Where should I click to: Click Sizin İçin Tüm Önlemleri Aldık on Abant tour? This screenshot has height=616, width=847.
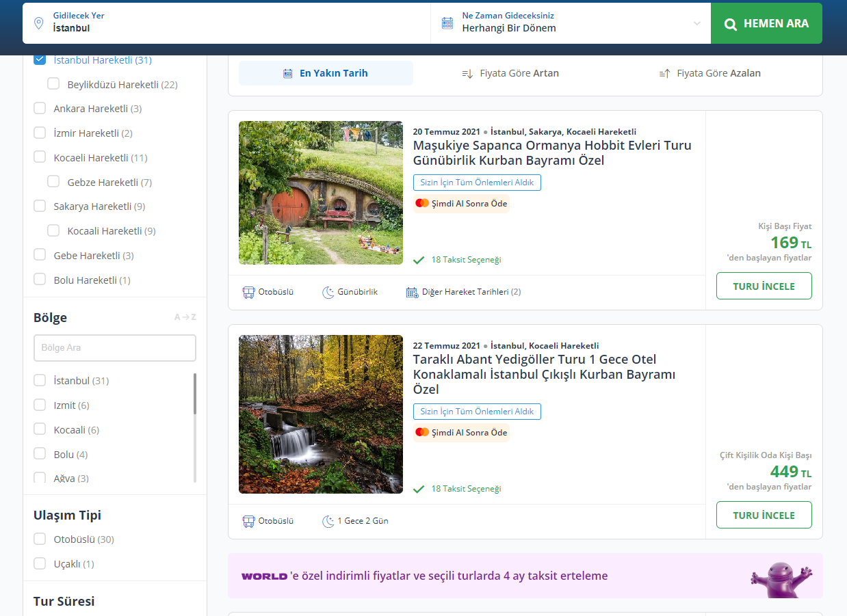pyautogui.click(x=477, y=412)
